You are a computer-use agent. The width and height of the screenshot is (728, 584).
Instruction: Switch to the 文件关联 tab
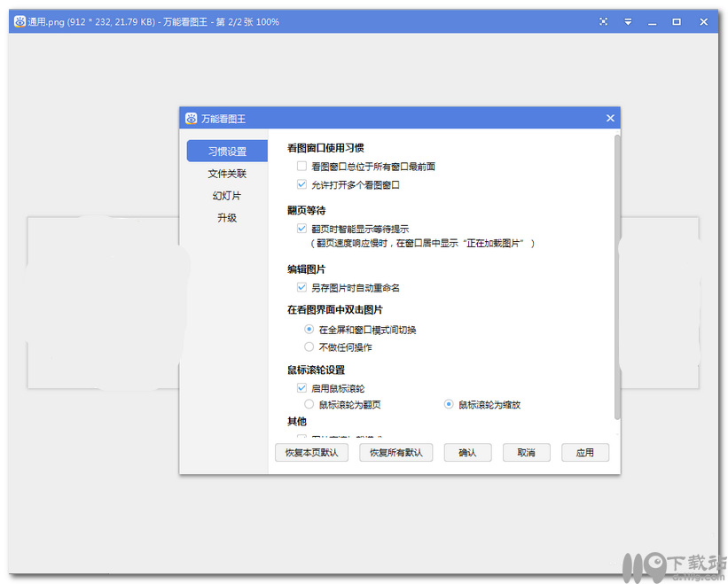tap(227, 174)
